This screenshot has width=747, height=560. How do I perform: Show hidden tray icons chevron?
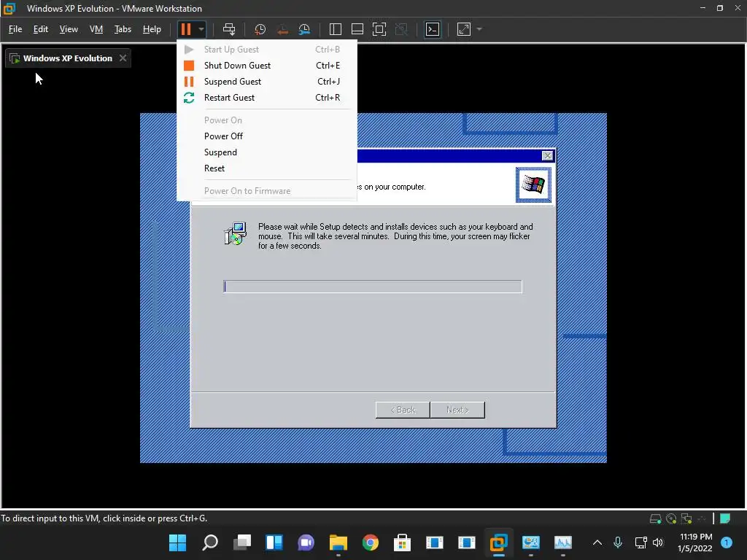[597, 542]
